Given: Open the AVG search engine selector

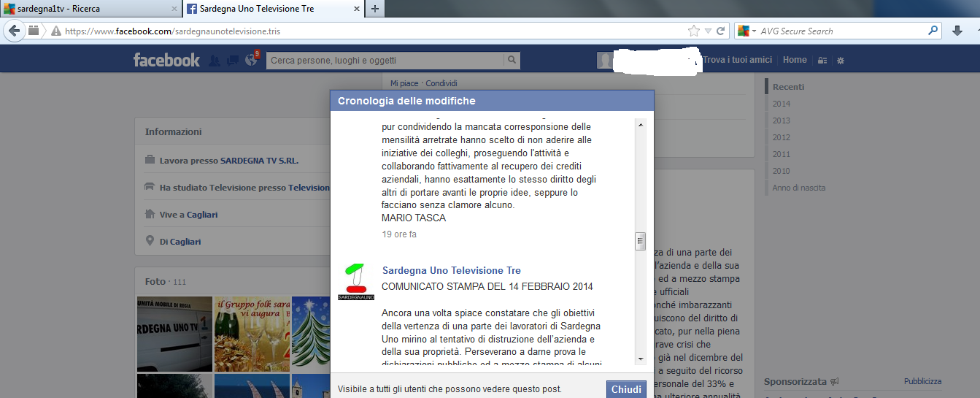Looking at the screenshot, I should point(747,31).
